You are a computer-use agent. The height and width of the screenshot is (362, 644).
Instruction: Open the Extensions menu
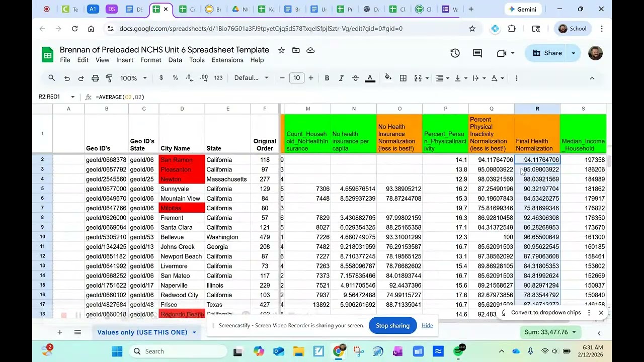tap(227, 60)
